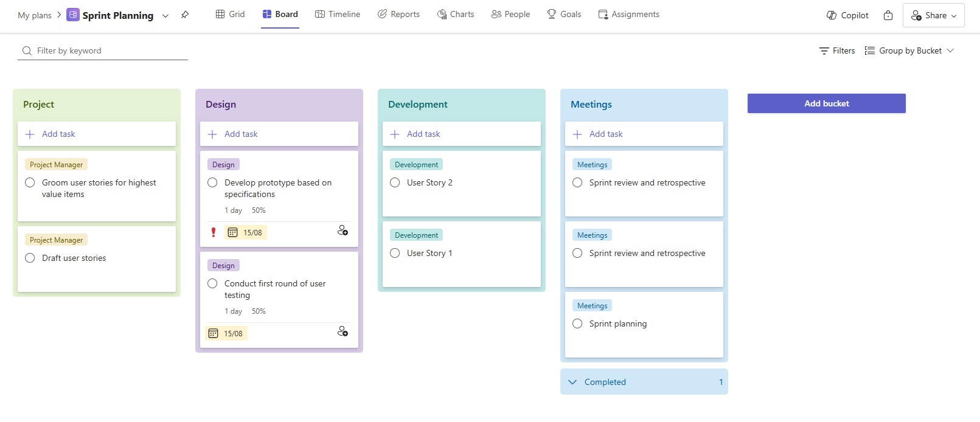Image resolution: width=980 pixels, height=422 pixels.
Task: Click the assign-person icon on the prototype task
Action: tap(342, 230)
